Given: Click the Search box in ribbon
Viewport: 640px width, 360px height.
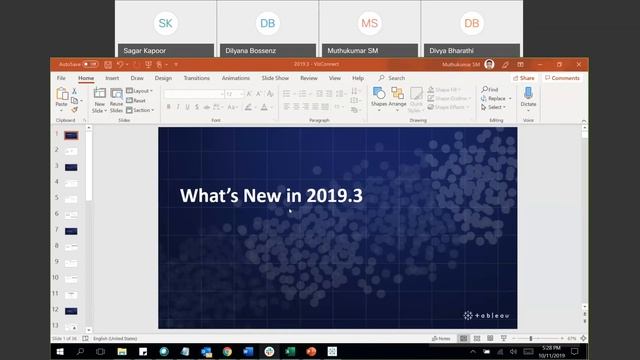Looking at the screenshot, I should pyautogui.click(x=392, y=78).
